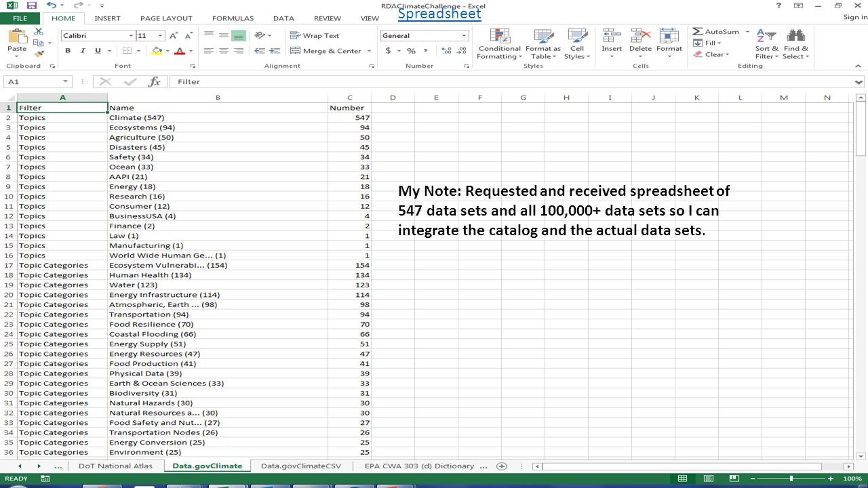Open the Merge & Center dropdown arrow

click(370, 51)
